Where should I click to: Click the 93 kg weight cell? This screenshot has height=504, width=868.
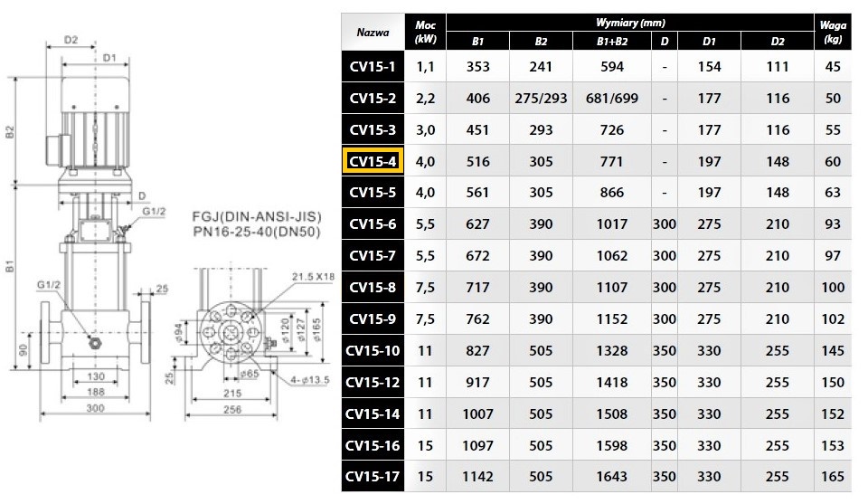(x=833, y=223)
